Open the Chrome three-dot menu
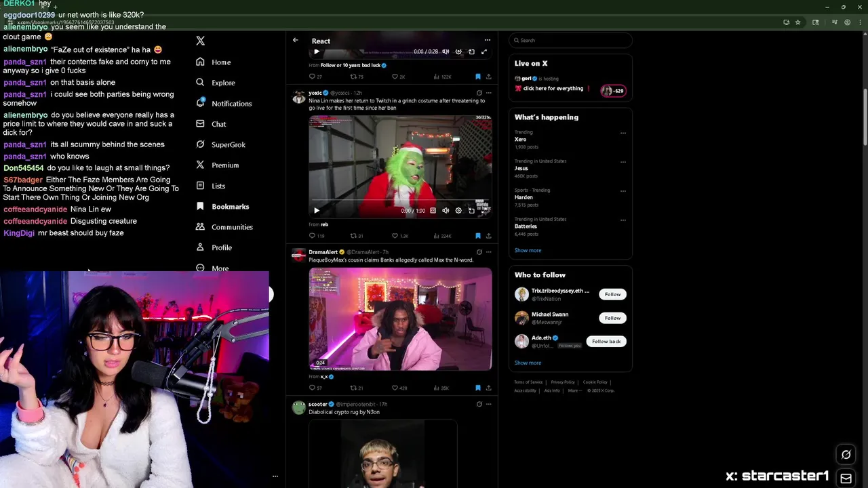The width and height of the screenshot is (868, 488). [x=859, y=22]
